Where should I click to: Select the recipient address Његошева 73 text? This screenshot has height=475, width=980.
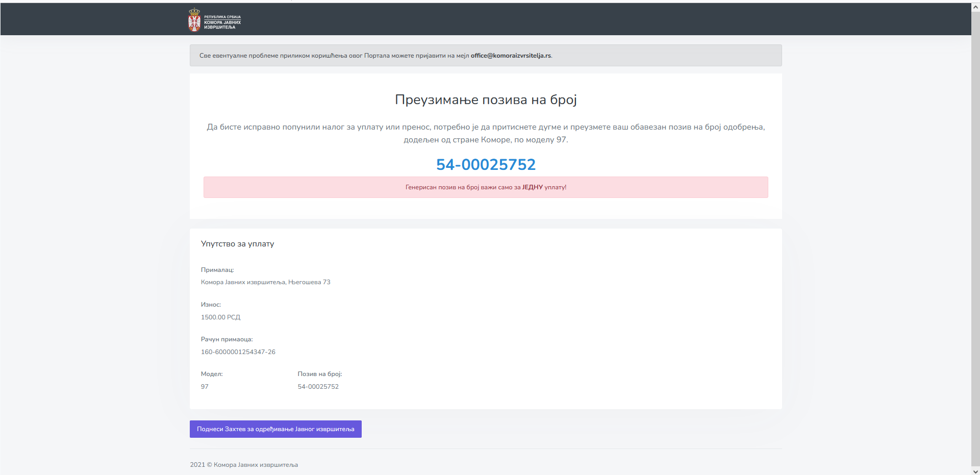click(x=309, y=282)
